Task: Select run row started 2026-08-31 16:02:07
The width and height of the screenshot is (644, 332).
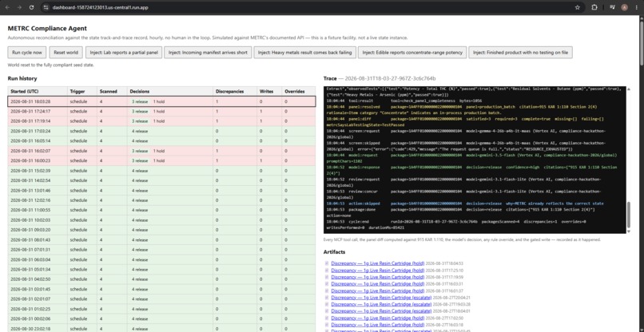Action: click(161, 151)
